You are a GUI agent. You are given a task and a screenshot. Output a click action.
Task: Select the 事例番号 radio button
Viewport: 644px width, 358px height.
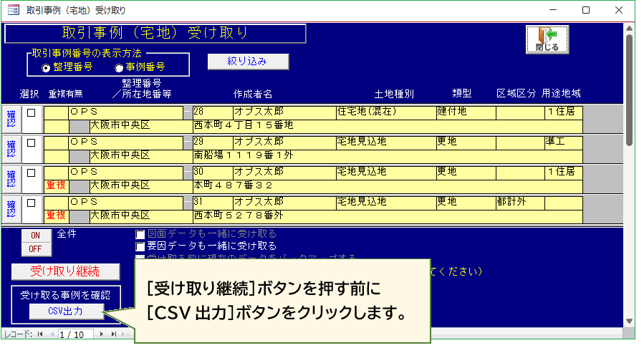tap(119, 67)
